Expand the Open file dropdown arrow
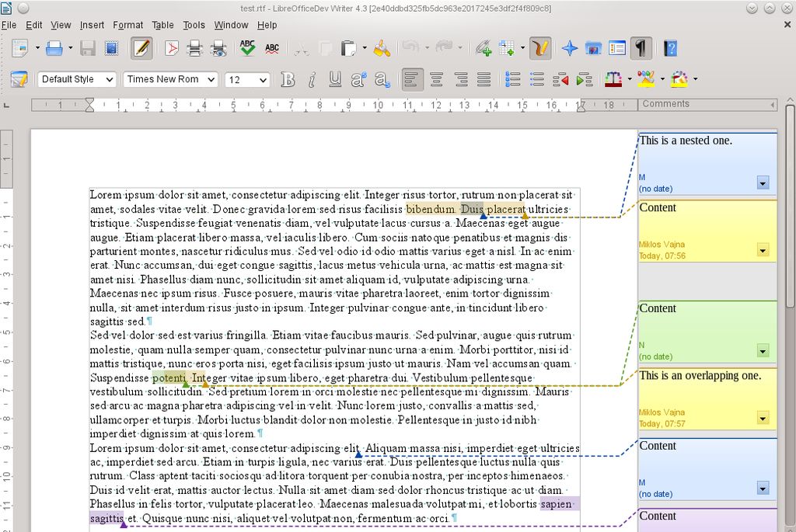 70,48
